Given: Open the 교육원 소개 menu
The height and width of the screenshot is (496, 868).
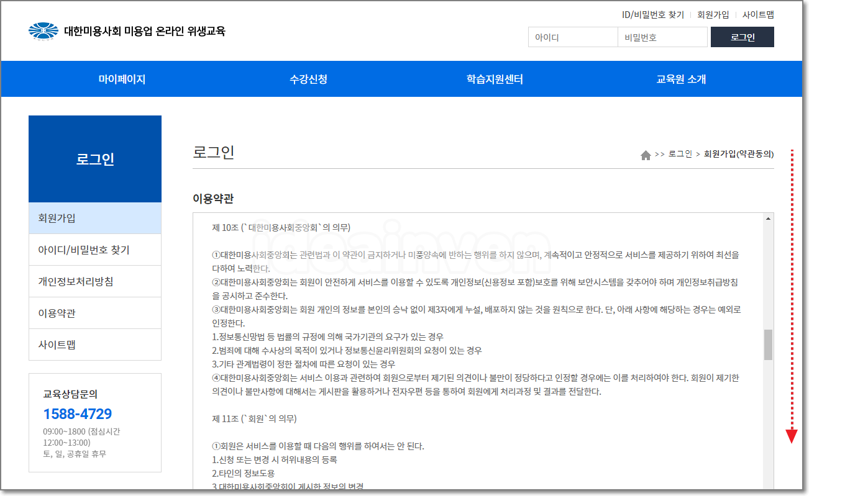Looking at the screenshot, I should [681, 79].
